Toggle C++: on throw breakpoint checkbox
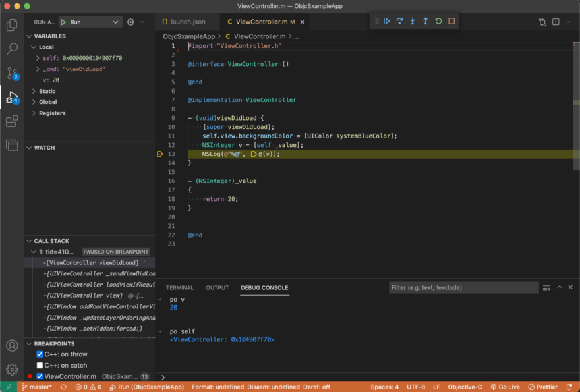The height and width of the screenshot is (392, 580). coord(40,354)
